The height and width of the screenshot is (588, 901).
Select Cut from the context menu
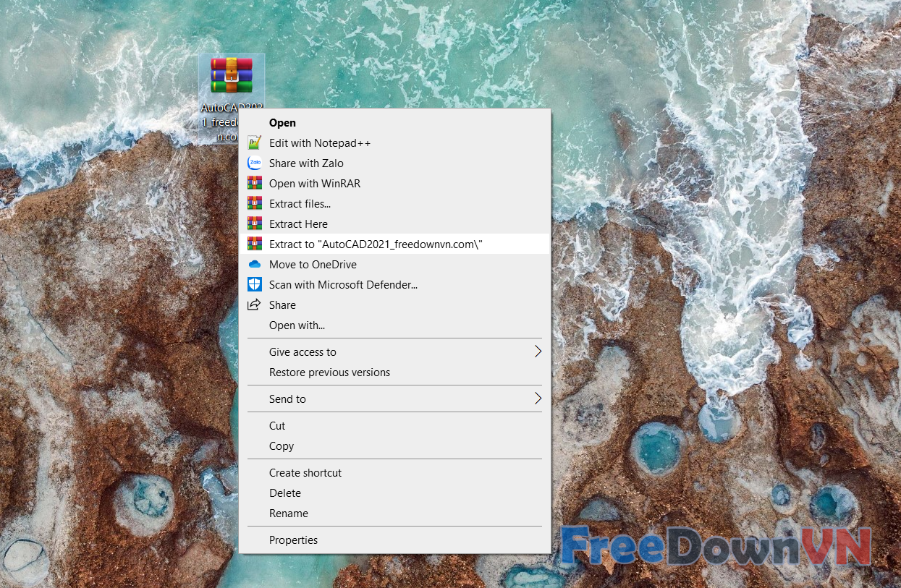[x=277, y=426]
